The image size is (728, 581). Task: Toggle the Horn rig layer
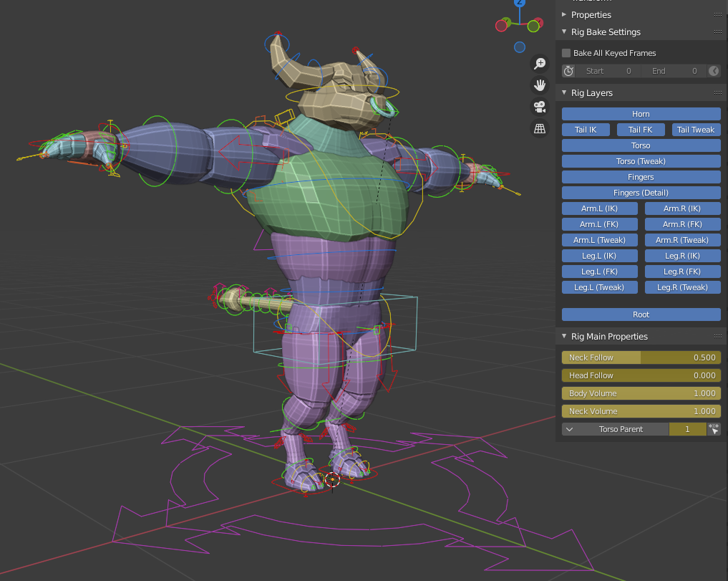point(641,114)
